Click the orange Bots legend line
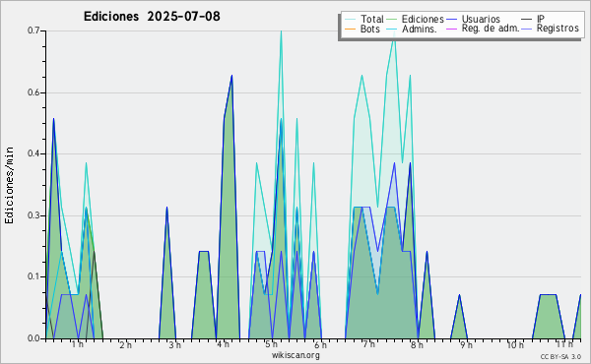Screen dimensions: 591x364 [350, 29]
